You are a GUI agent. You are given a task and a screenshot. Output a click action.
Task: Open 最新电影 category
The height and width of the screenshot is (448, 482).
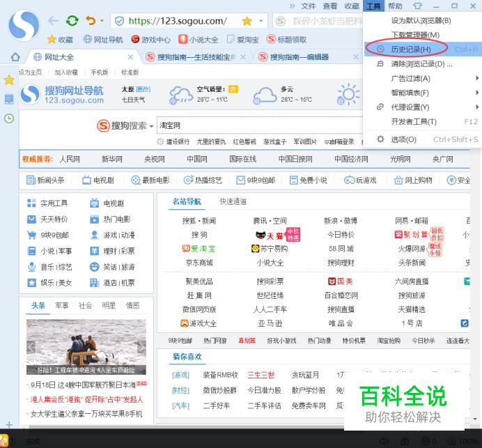tap(150, 180)
